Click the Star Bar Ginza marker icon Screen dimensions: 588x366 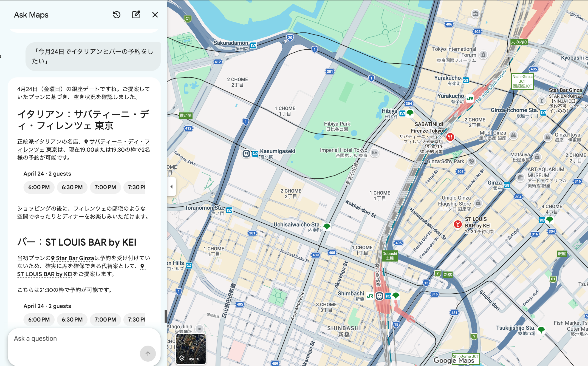(542, 100)
